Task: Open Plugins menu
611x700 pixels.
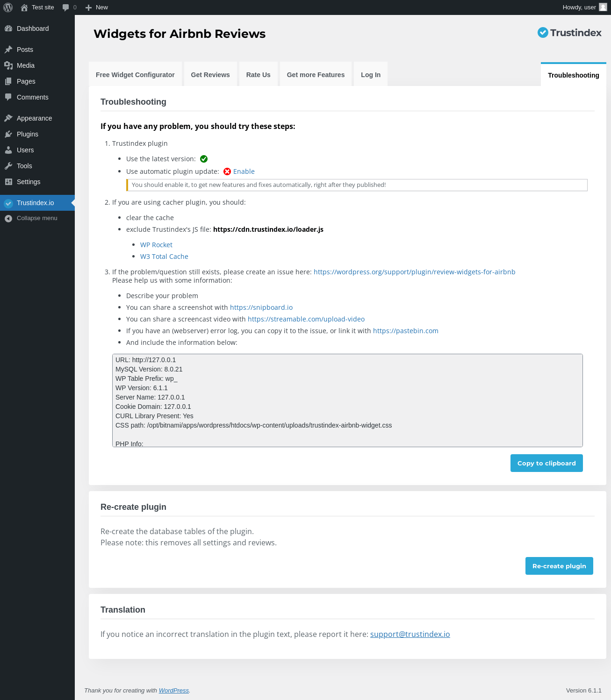Action: [x=37, y=134]
